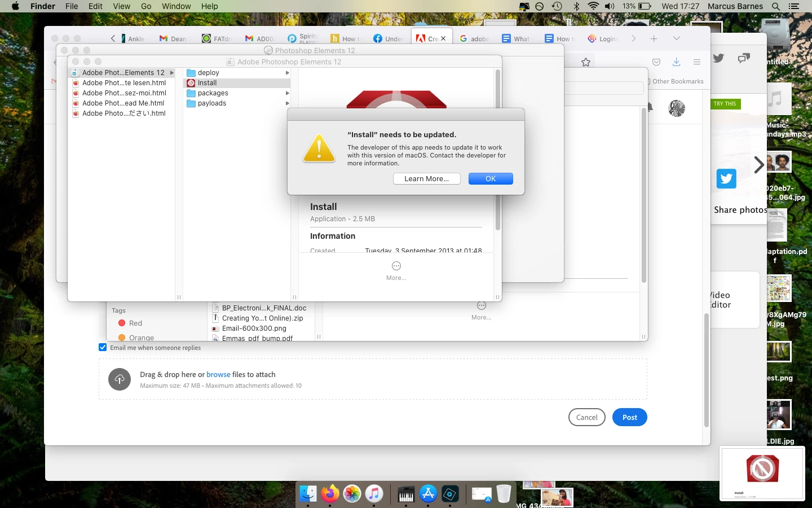Toggle Email me when someone replies checkbox
The height and width of the screenshot is (508, 812).
103,348
